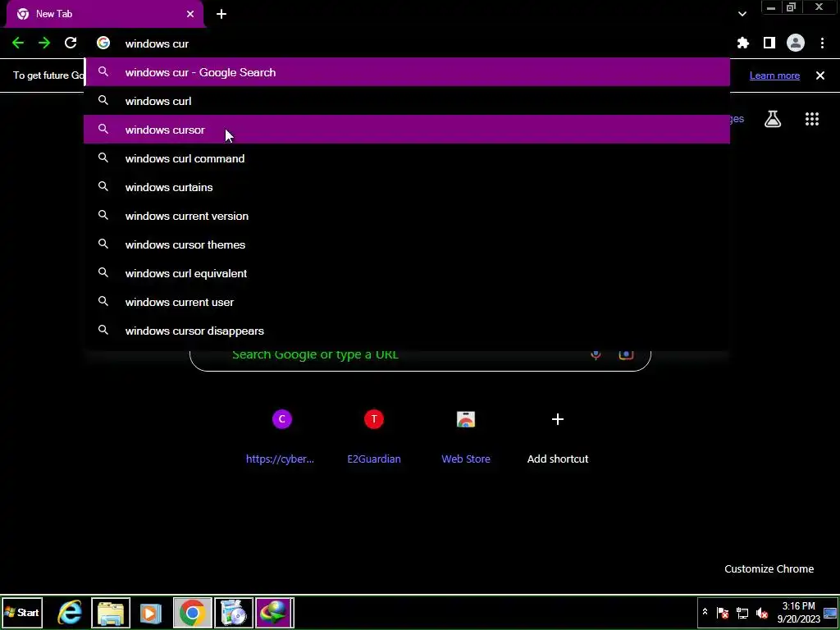Click Customize Chrome button

point(769,569)
